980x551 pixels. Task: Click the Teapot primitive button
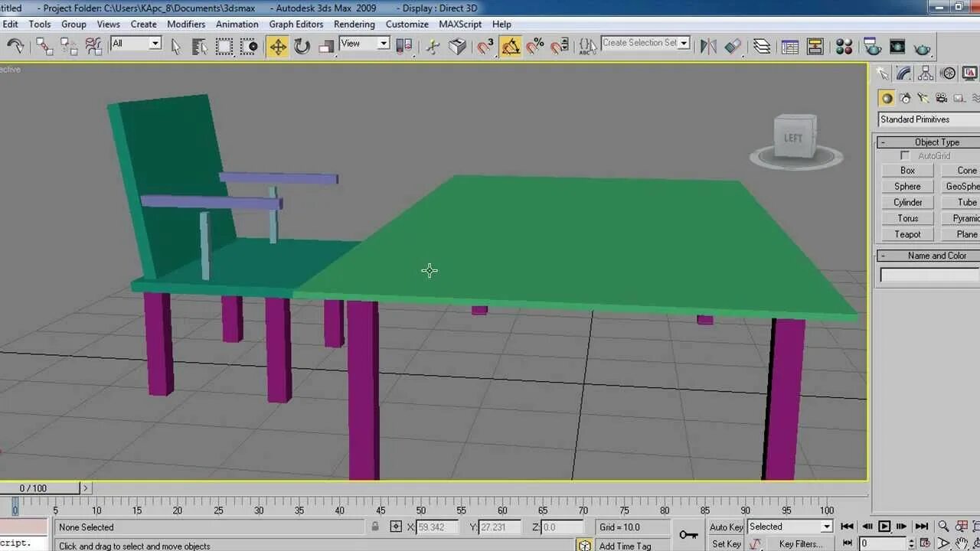pyautogui.click(x=907, y=234)
